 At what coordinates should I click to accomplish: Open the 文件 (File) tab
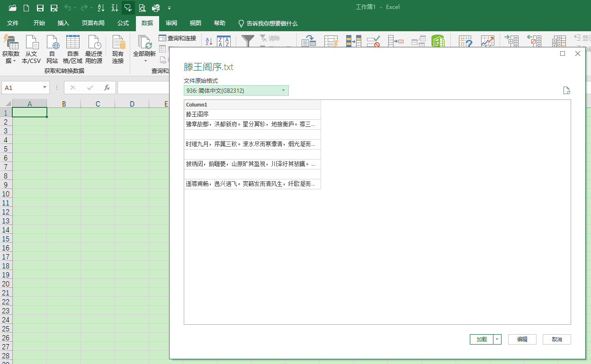point(13,23)
